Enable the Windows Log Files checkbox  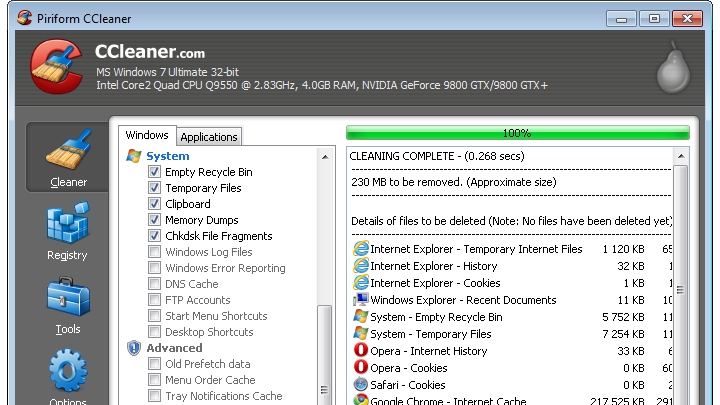pos(154,252)
